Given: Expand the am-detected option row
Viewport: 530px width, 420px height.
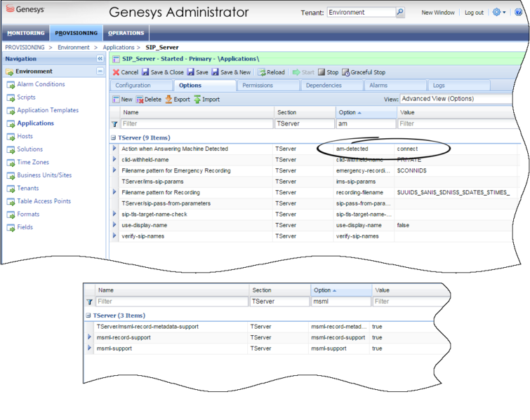Looking at the screenshot, I should tap(114, 149).
